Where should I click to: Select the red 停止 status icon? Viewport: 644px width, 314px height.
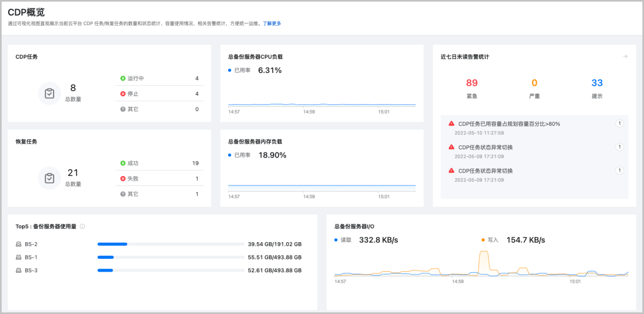[122, 93]
